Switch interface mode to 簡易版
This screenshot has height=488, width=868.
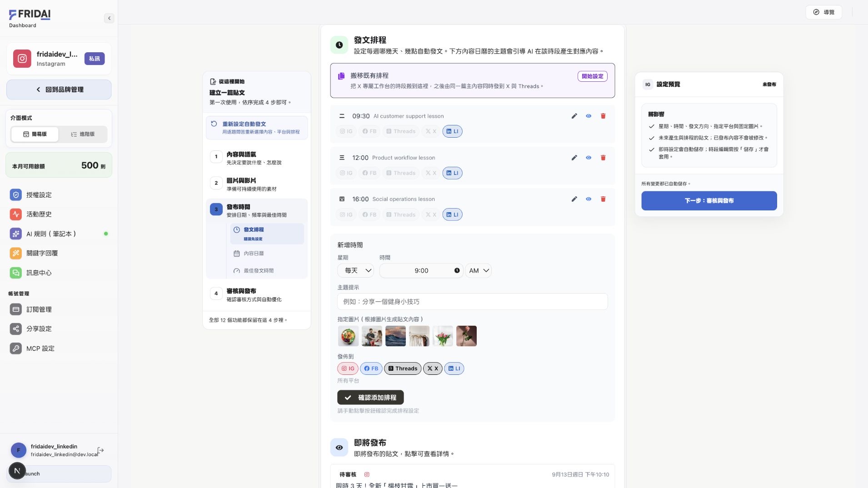(35, 134)
